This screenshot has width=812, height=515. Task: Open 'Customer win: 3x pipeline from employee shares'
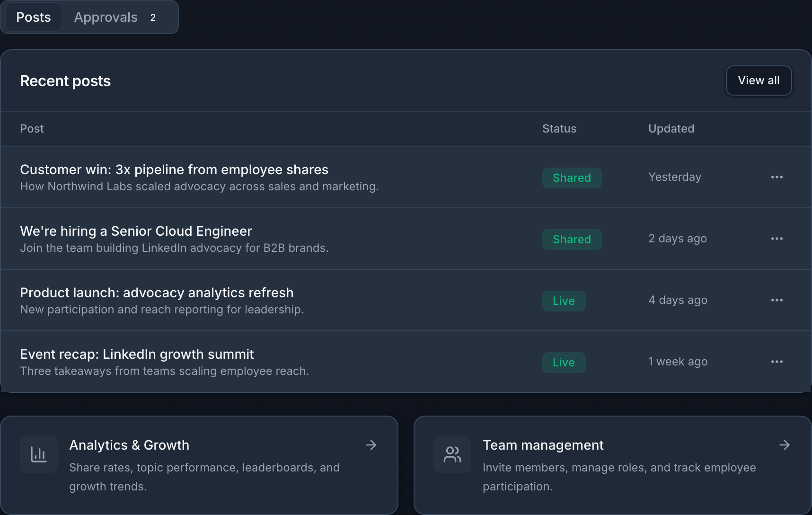[174, 169]
